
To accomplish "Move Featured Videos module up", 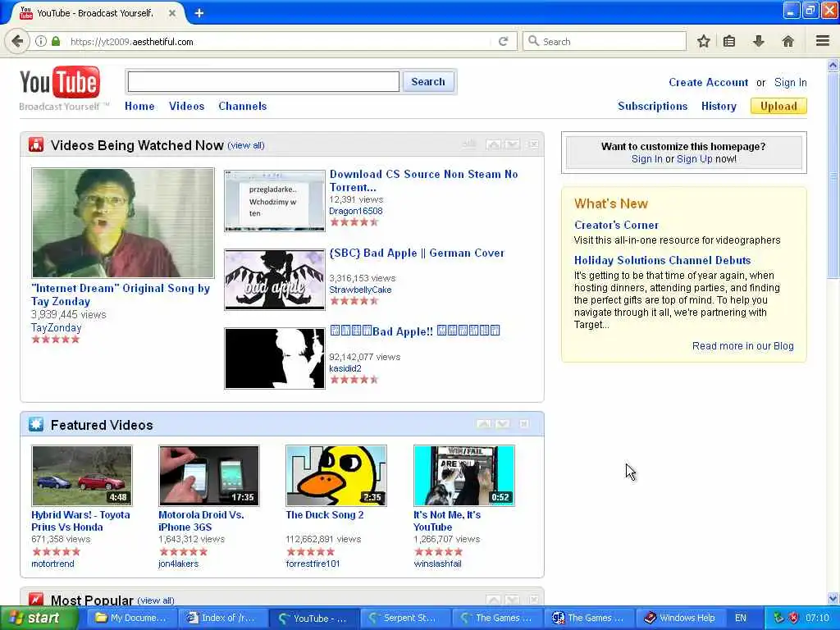I will [x=484, y=424].
